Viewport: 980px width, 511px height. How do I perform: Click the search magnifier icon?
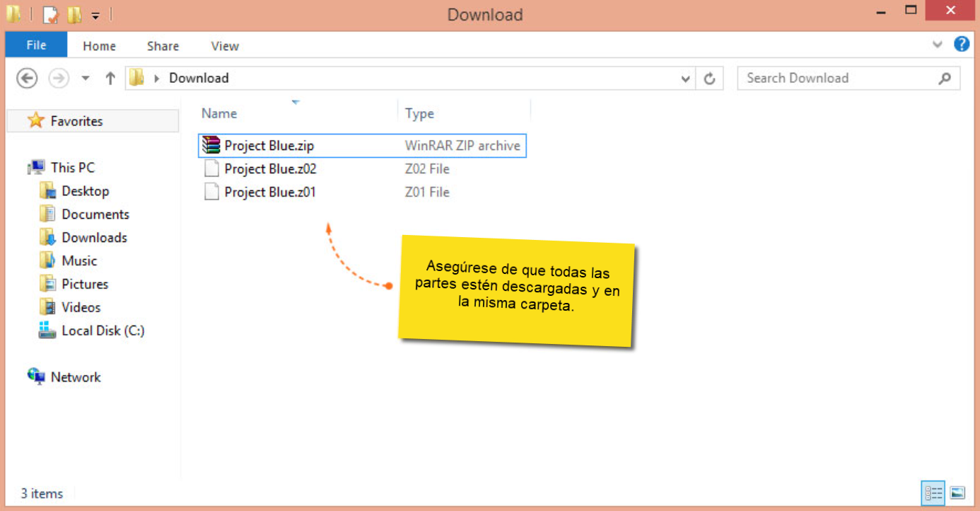coord(945,79)
